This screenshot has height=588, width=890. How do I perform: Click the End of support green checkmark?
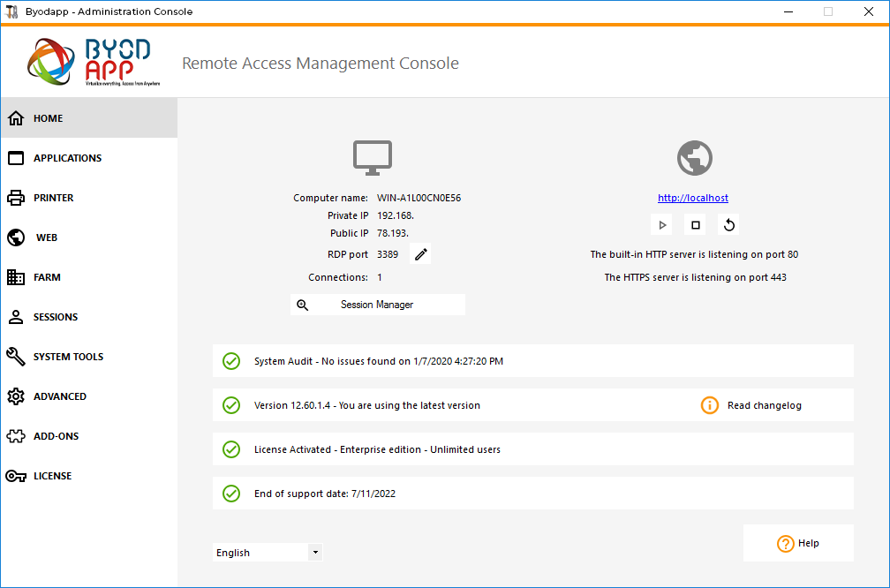click(231, 494)
